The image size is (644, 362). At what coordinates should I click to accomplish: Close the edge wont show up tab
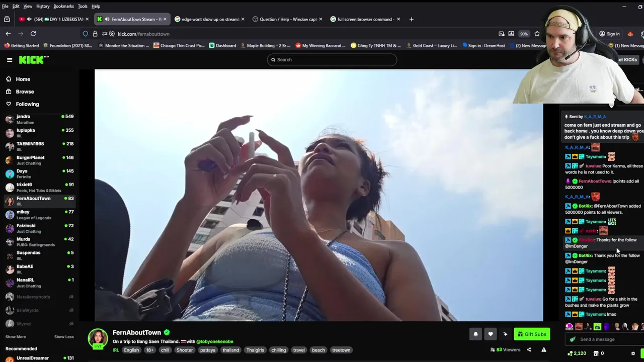coord(243,19)
